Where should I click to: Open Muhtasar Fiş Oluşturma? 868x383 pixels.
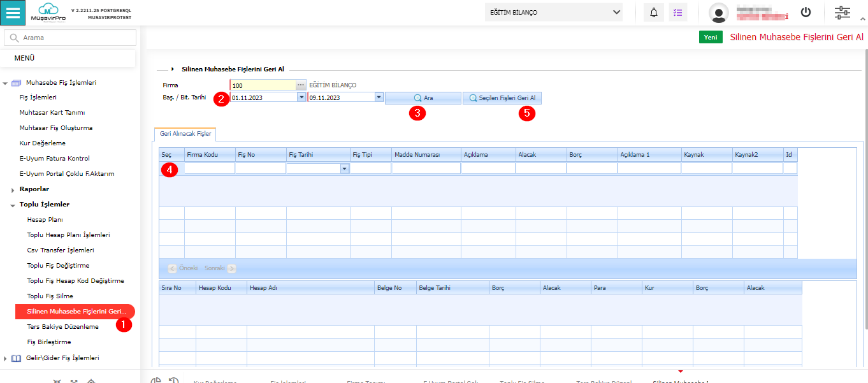[x=56, y=128]
